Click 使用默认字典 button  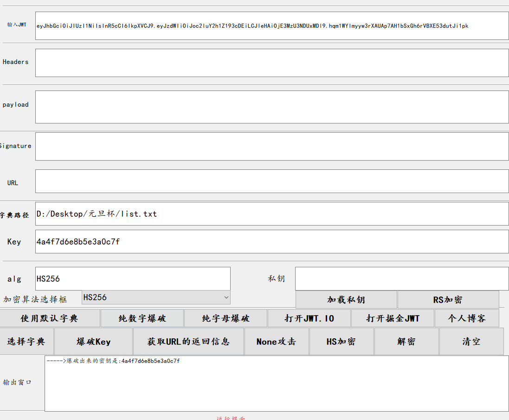click(50, 318)
